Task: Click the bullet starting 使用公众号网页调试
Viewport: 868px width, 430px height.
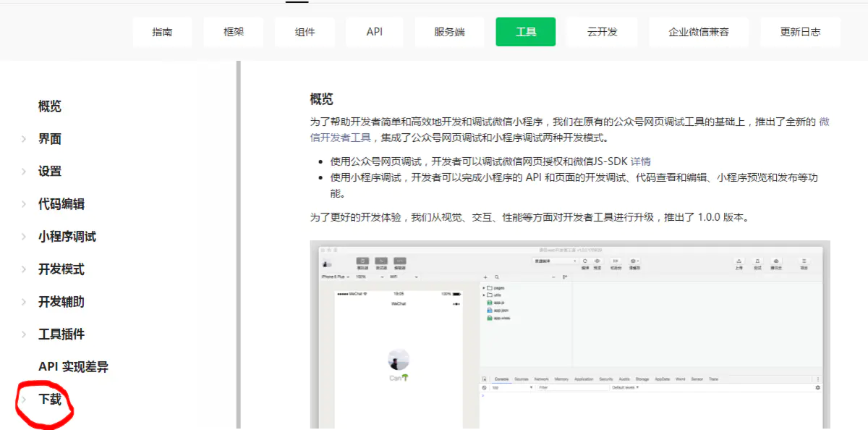Action: coord(490,161)
